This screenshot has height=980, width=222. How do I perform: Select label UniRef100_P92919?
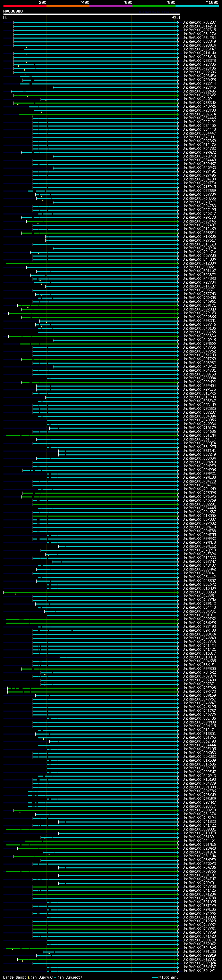click(199, 956)
